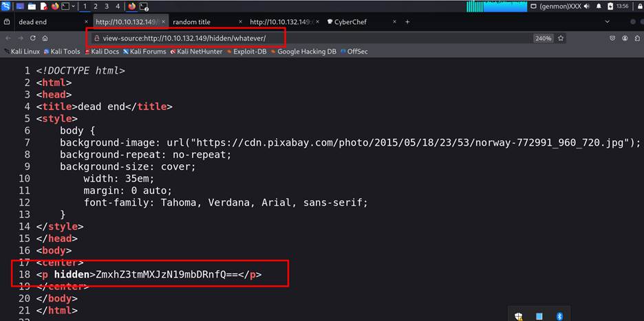Click the Bluetooth tray icon
Image resolution: width=644 pixels, height=321 pixels.
tap(559, 316)
